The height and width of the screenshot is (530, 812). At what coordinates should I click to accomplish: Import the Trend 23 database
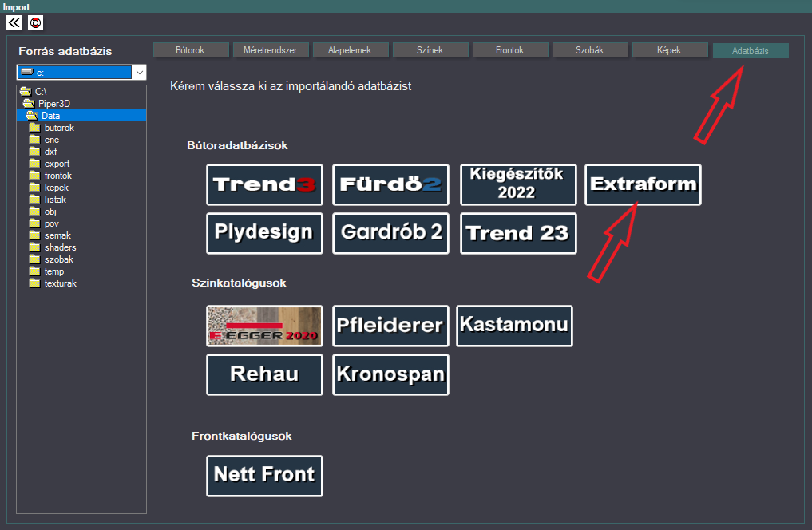pos(518,233)
